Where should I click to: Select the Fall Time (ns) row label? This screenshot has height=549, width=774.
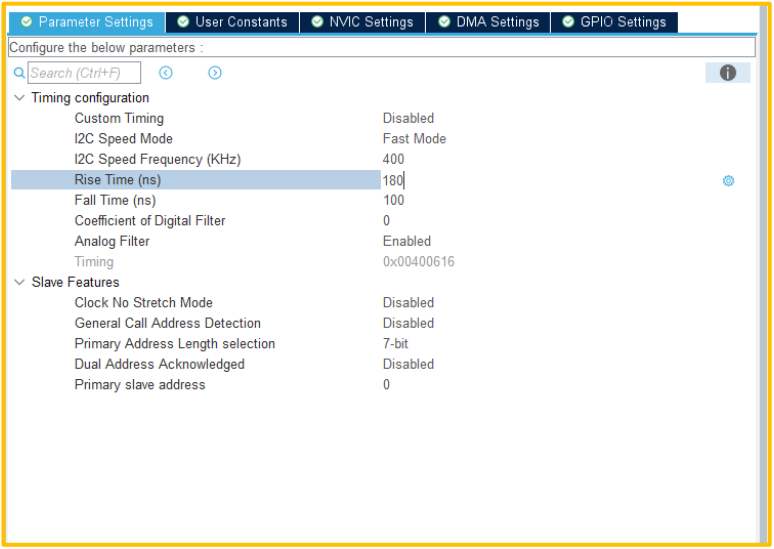click(115, 200)
